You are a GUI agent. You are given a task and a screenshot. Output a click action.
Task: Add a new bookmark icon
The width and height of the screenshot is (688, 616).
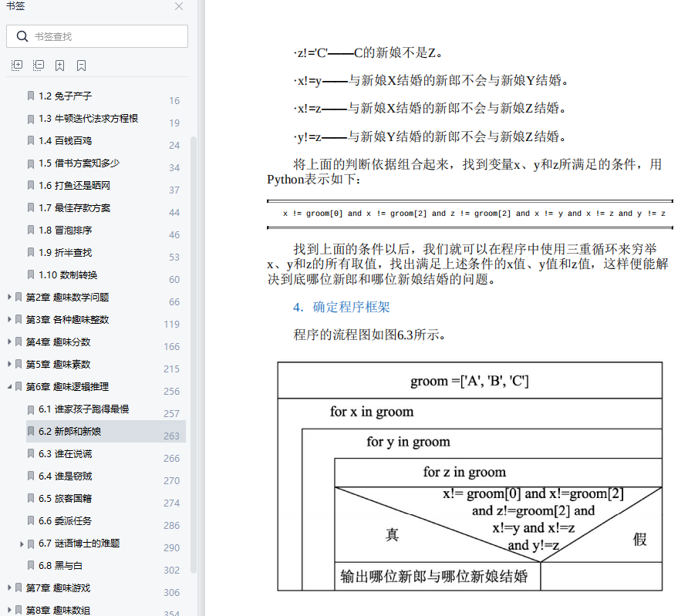tap(59, 66)
